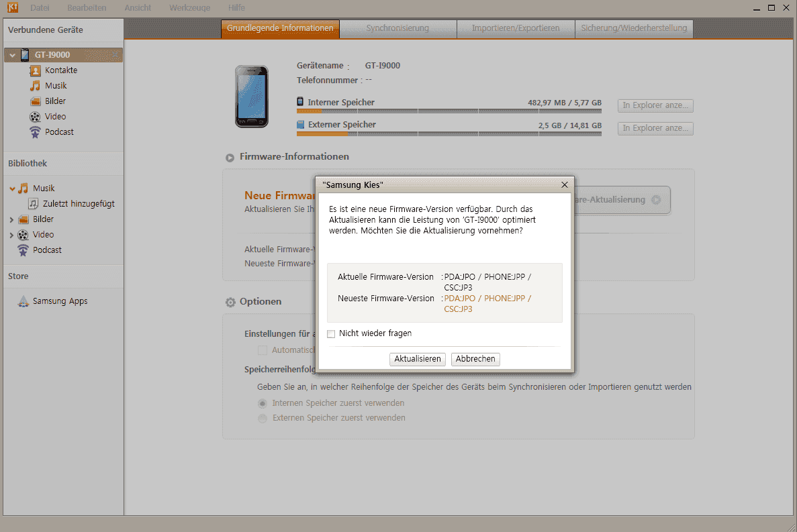Select Video icon in Bibliothek section
Viewport: 797px width, 532px height.
tap(24, 235)
